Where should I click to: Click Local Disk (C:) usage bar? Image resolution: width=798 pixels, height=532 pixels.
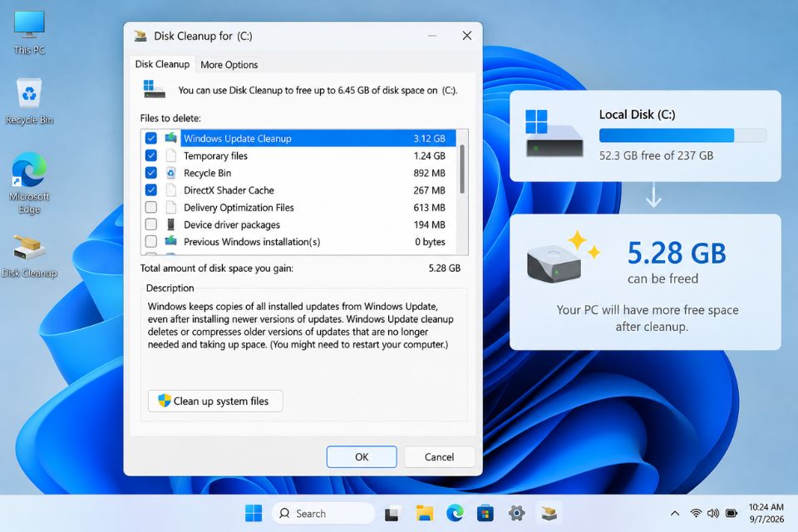click(682, 135)
